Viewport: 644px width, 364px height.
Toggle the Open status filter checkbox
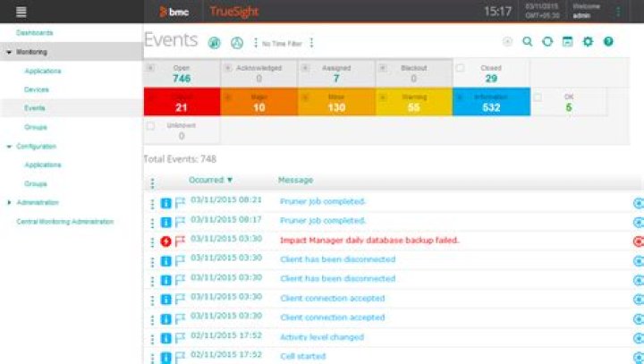click(151, 68)
